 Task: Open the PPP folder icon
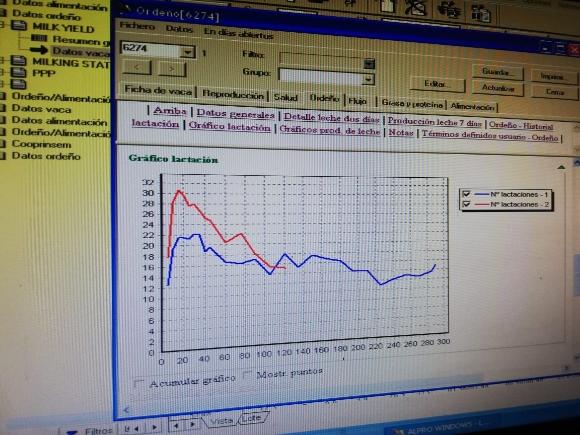pos(18,72)
